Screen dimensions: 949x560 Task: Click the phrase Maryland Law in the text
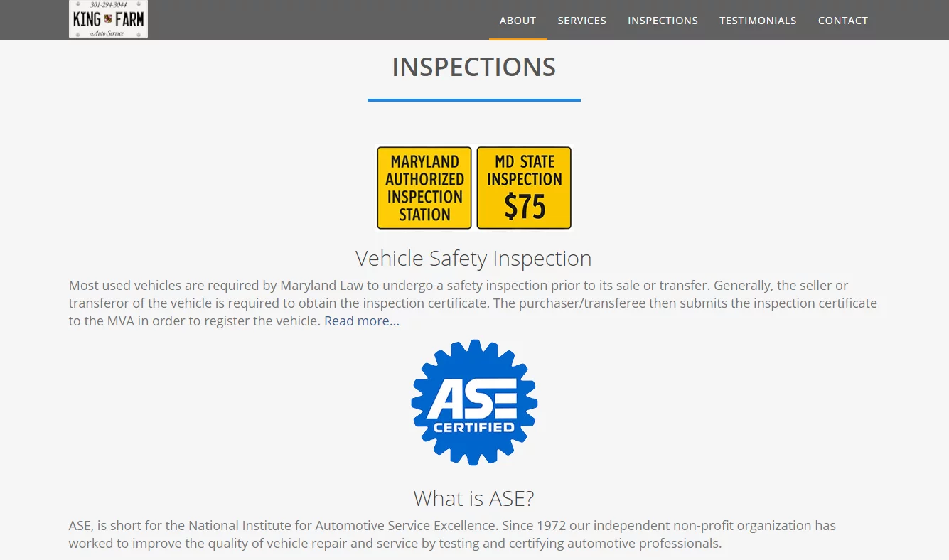click(x=318, y=286)
